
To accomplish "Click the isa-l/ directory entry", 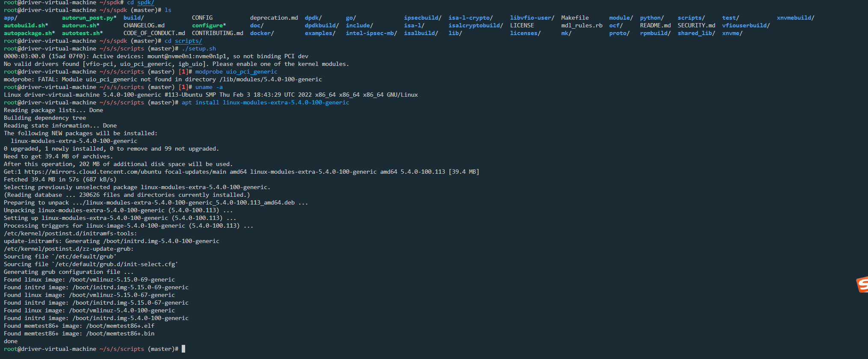I will point(414,26).
